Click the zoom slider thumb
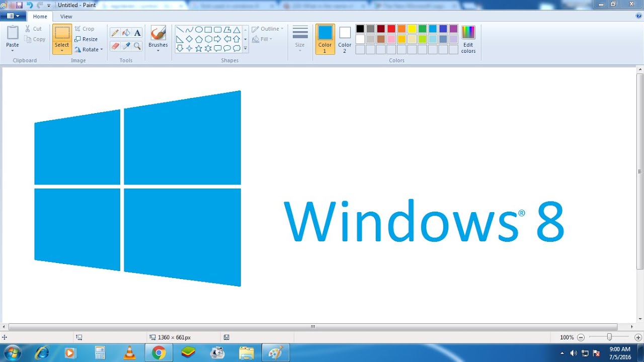Viewport: 644px width, 362px height. pyautogui.click(x=609, y=337)
